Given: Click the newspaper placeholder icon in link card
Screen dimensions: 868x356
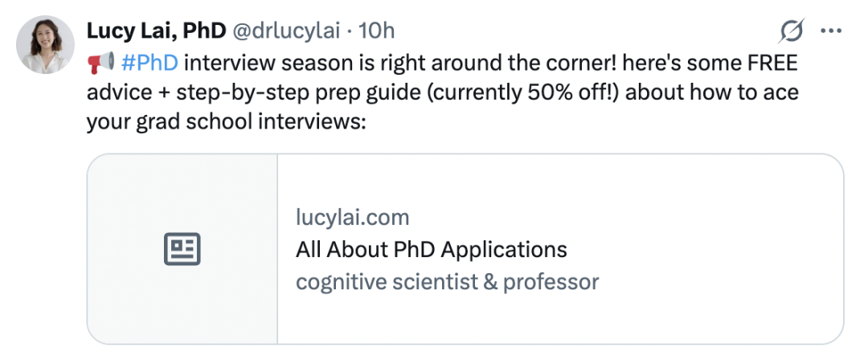Looking at the screenshot, I should (x=182, y=249).
